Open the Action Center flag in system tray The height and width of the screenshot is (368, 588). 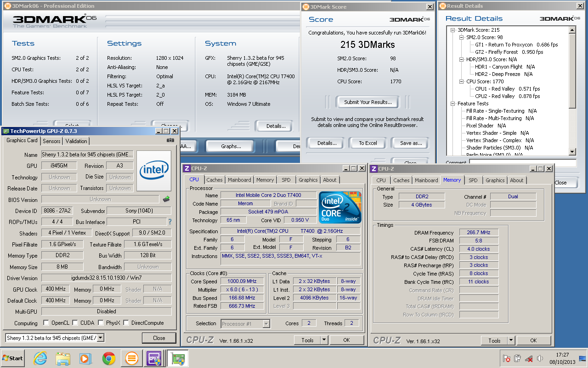(507, 358)
